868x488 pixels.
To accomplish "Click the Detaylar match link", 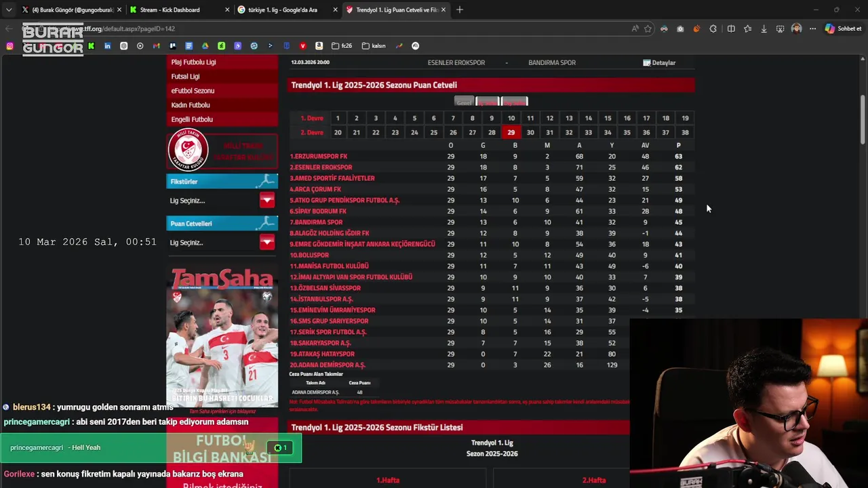I will (x=659, y=62).
